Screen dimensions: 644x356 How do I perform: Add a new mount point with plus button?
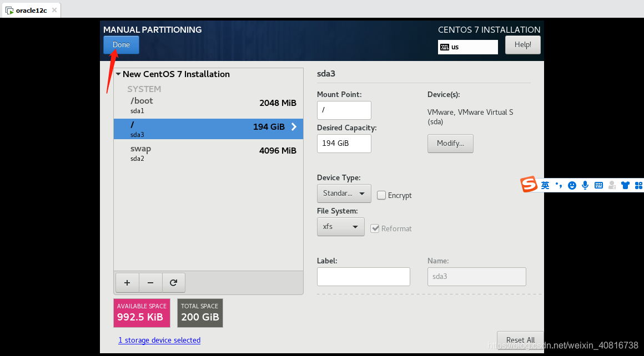click(x=127, y=283)
